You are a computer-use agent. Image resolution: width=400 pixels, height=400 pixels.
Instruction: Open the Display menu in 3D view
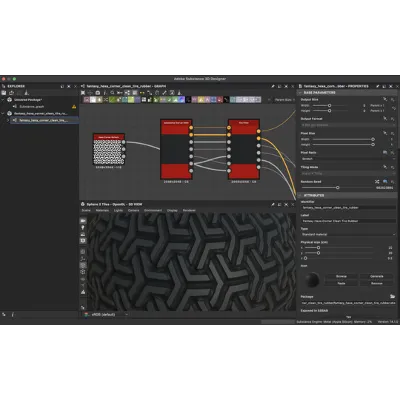[x=172, y=211]
